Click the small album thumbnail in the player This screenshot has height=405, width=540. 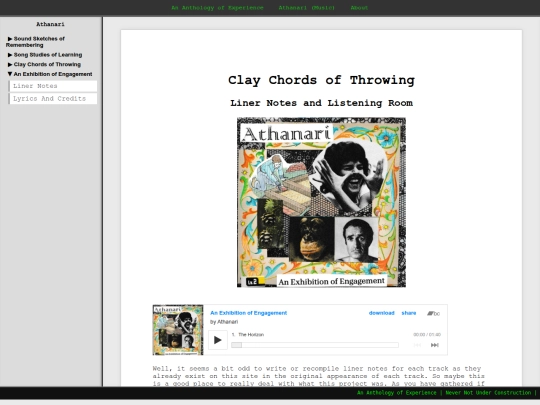(x=178, y=330)
